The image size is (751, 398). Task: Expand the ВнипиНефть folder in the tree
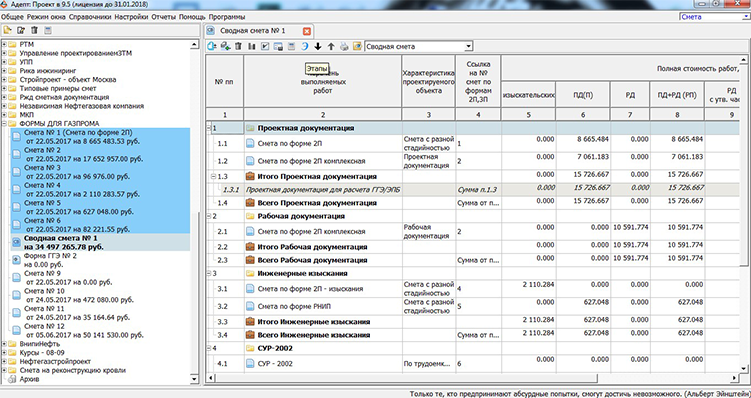click(x=4, y=344)
